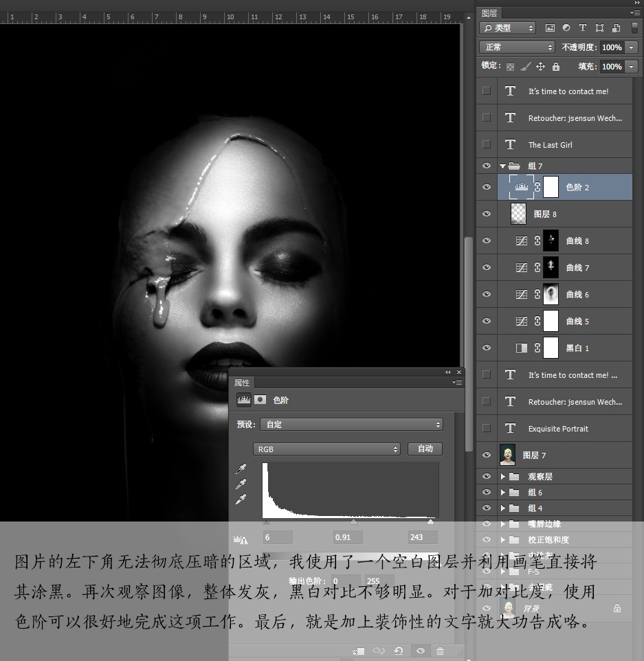Click the 色阶 2 layer mask thumbnail
The image size is (644, 661).
click(551, 187)
